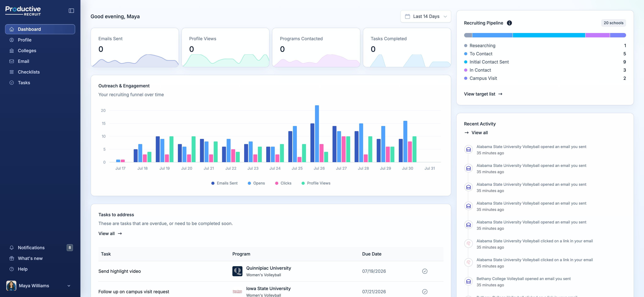Toggle Clicks series in chart legend

point(283,183)
